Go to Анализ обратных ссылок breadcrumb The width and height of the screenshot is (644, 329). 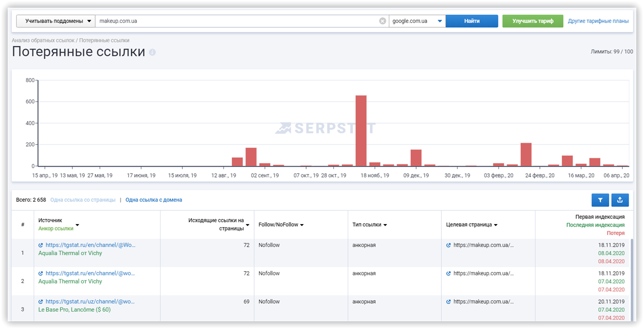(x=43, y=40)
